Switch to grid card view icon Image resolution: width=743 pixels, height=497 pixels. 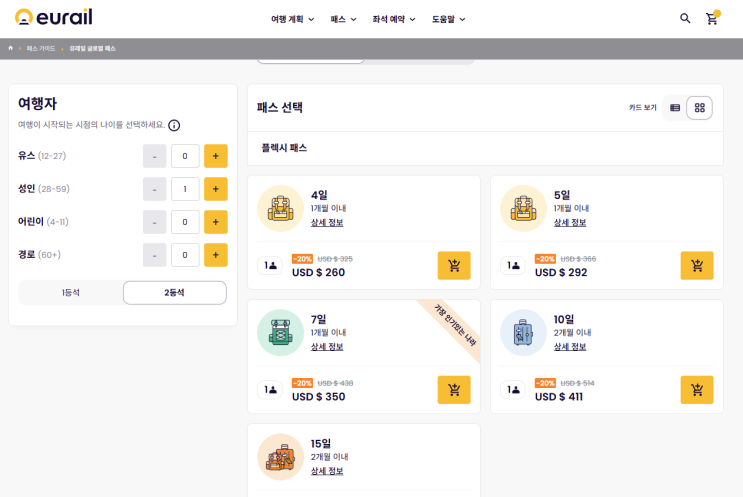point(700,108)
